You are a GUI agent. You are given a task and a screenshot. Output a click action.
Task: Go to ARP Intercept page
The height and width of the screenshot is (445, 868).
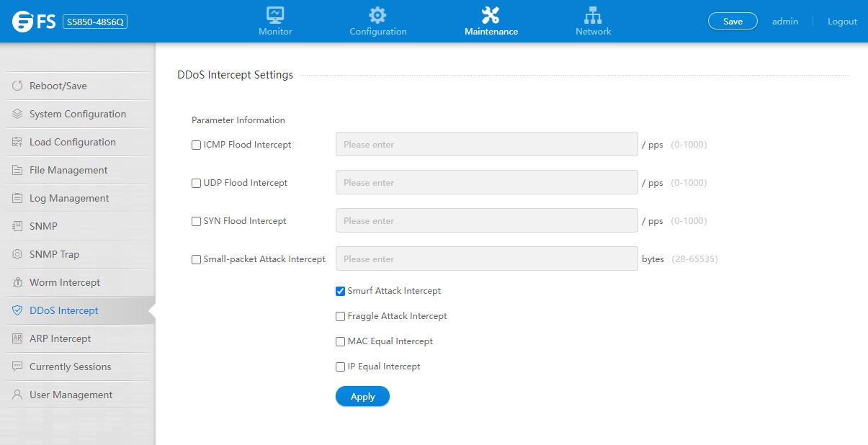[60, 338]
